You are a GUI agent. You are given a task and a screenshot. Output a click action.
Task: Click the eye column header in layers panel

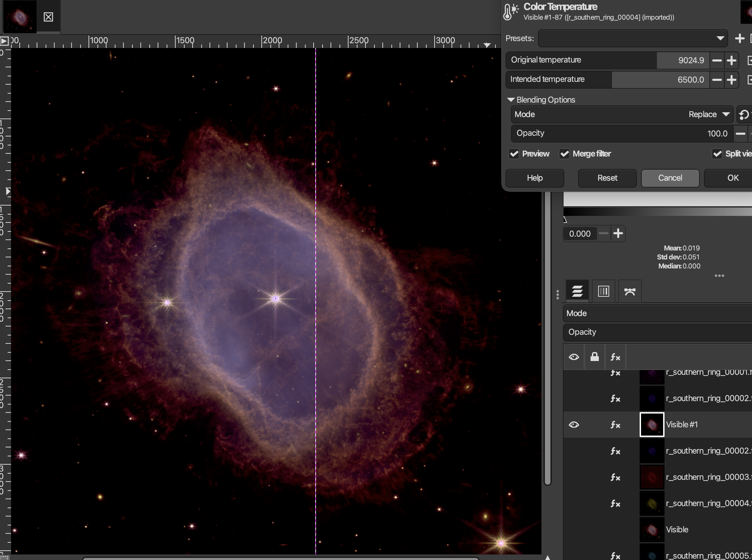click(x=574, y=357)
